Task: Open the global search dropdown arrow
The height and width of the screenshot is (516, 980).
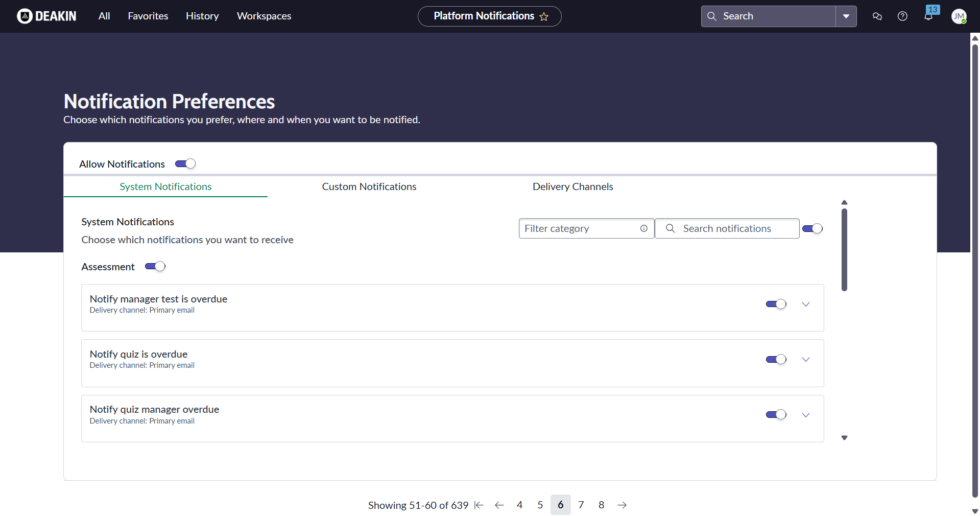Action: [x=846, y=16]
